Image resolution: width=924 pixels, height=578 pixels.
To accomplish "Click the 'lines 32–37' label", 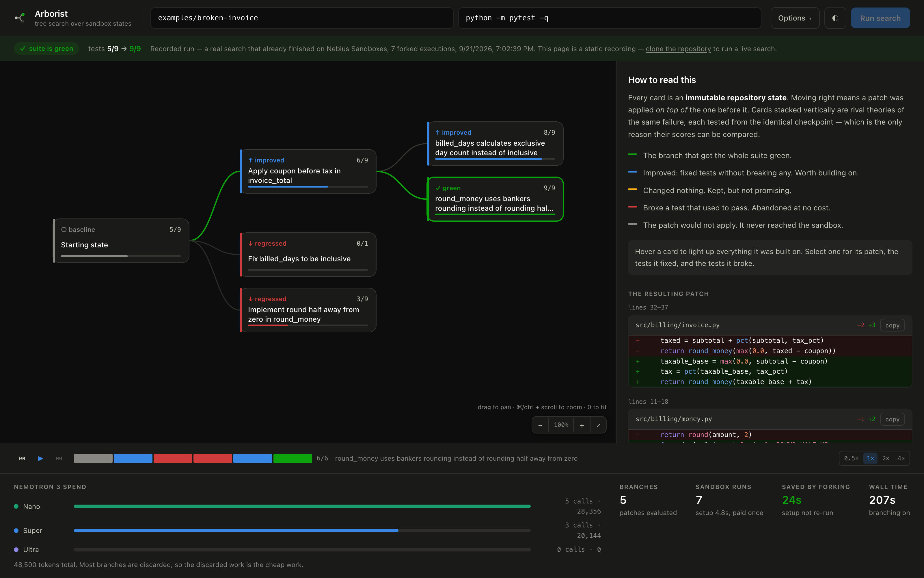I will tap(648, 307).
